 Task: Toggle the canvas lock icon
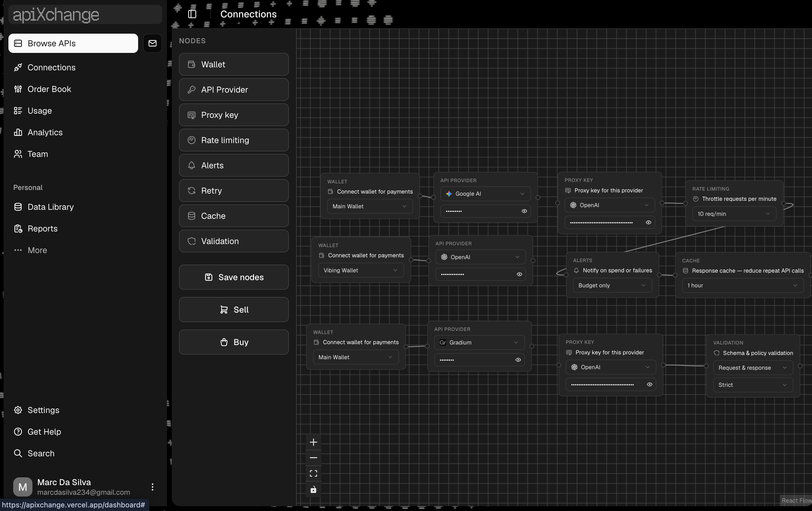coord(313,489)
